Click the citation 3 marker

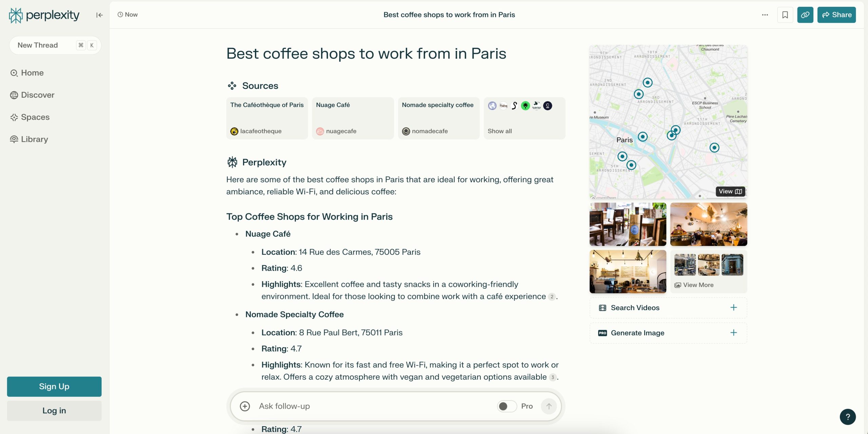(x=553, y=377)
